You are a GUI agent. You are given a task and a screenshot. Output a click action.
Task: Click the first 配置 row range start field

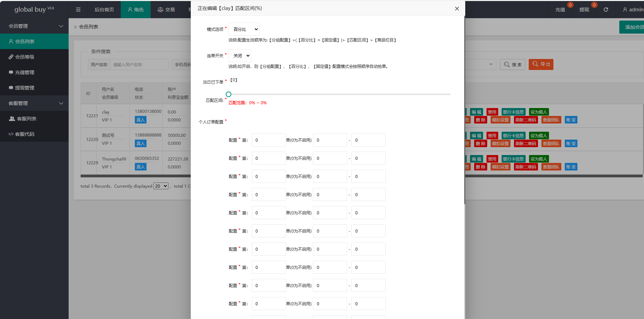(330, 140)
